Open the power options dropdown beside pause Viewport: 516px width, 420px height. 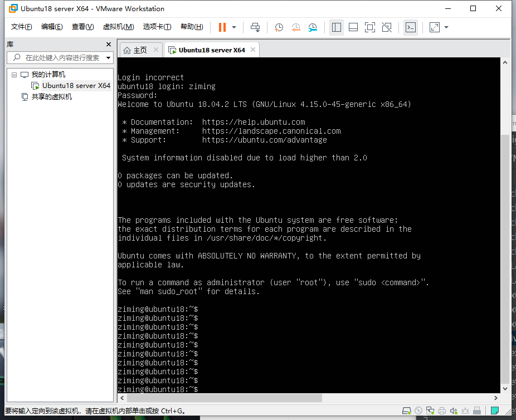[234, 27]
